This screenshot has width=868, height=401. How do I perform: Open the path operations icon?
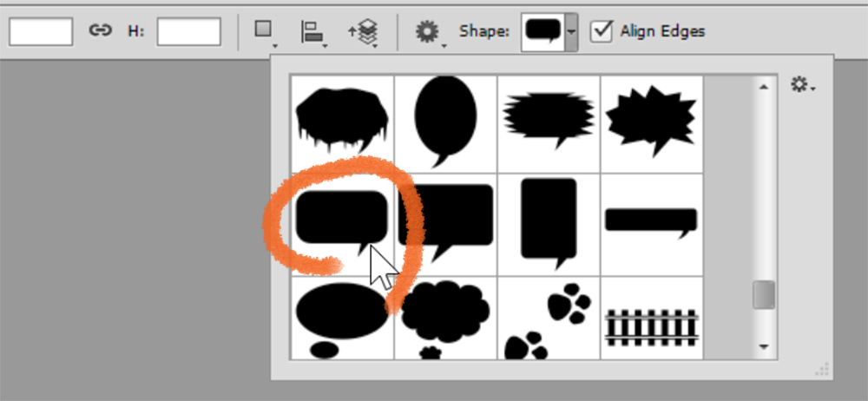[265, 31]
